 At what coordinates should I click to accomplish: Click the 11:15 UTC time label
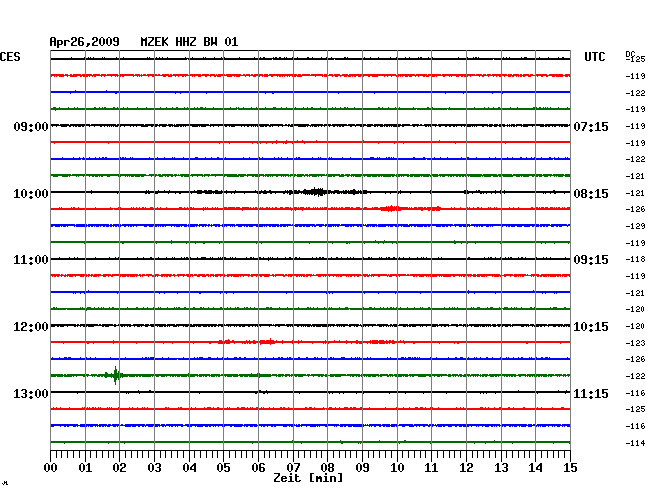coord(592,394)
